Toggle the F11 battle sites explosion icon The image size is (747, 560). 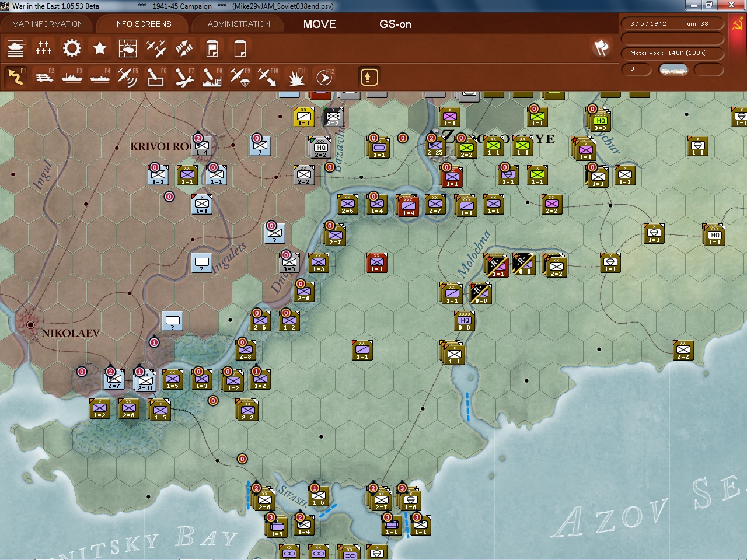(x=296, y=77)
